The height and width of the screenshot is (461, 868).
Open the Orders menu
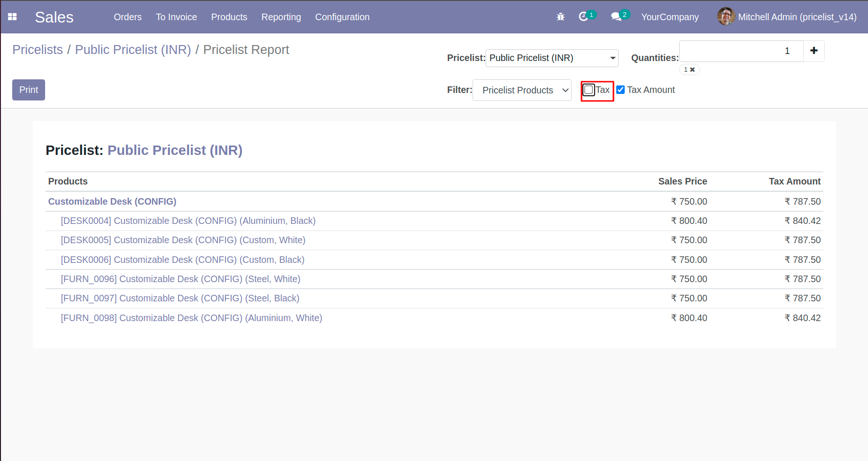(x=128, y=17)
